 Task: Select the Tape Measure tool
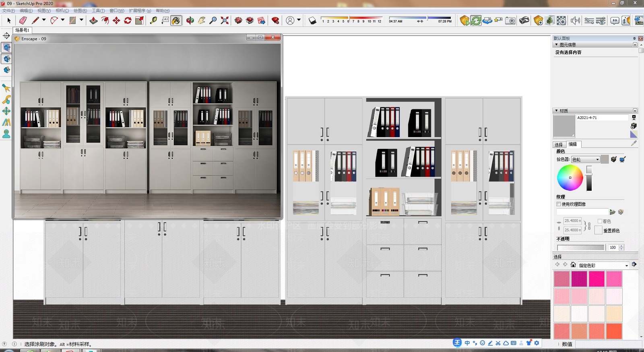(x=153, y=21)
